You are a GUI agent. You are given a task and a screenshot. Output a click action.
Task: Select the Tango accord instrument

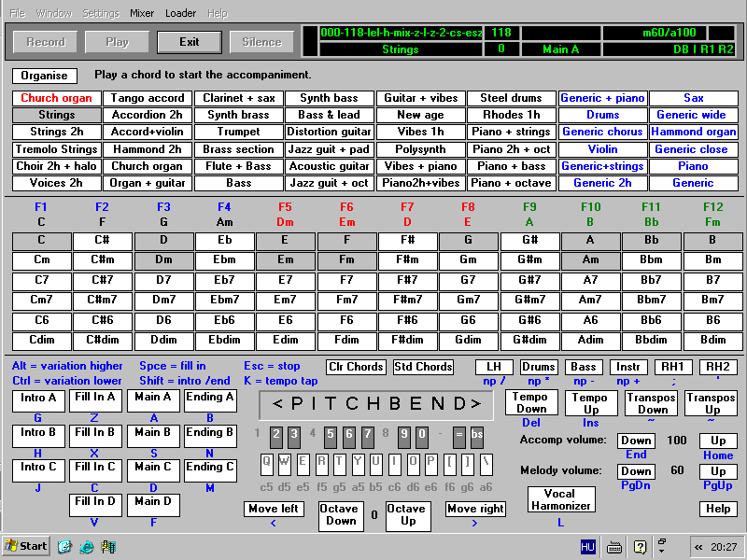click(x=147, y=98)
